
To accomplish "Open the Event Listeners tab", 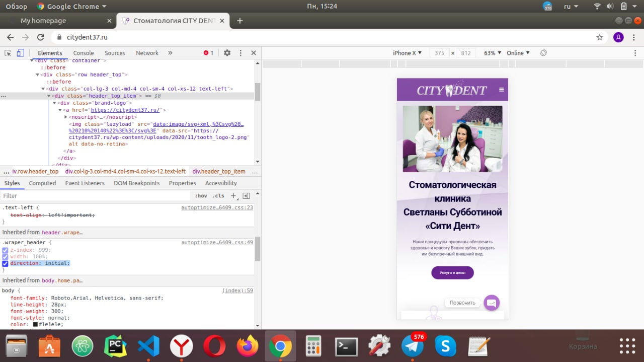I will [85, 183].
